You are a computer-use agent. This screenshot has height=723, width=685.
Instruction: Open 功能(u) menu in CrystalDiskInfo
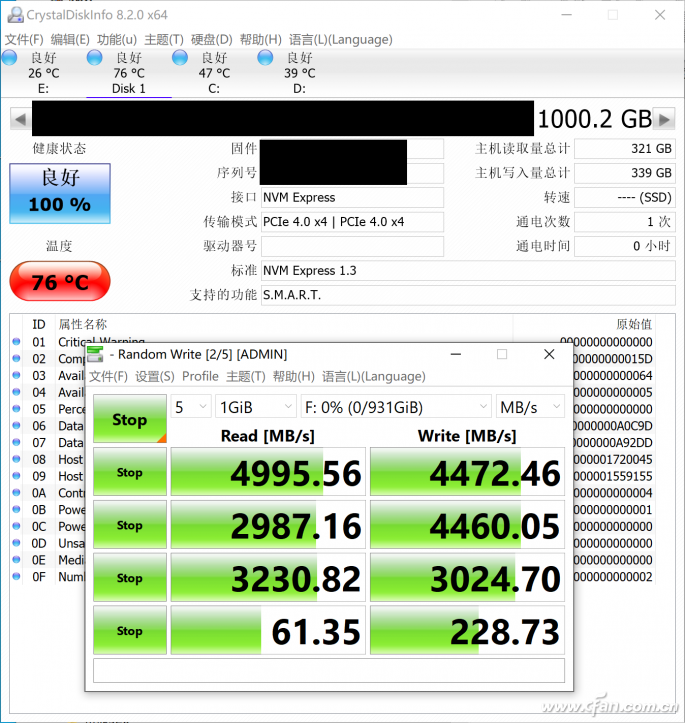117,40
